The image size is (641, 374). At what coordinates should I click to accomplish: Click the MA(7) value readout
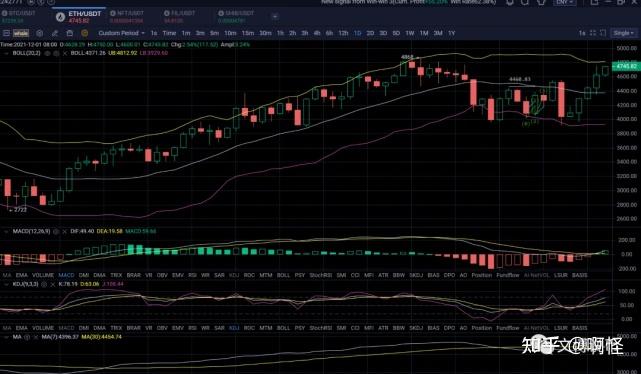coord(60,337)
